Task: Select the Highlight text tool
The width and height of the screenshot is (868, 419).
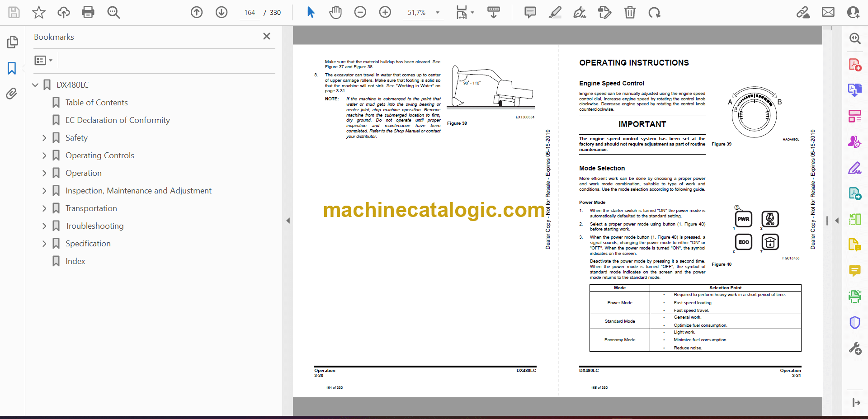Action: 555,12
